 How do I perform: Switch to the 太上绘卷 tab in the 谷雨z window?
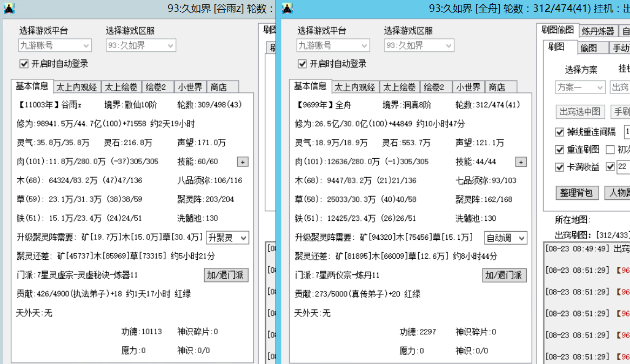[x=121, y=87]
